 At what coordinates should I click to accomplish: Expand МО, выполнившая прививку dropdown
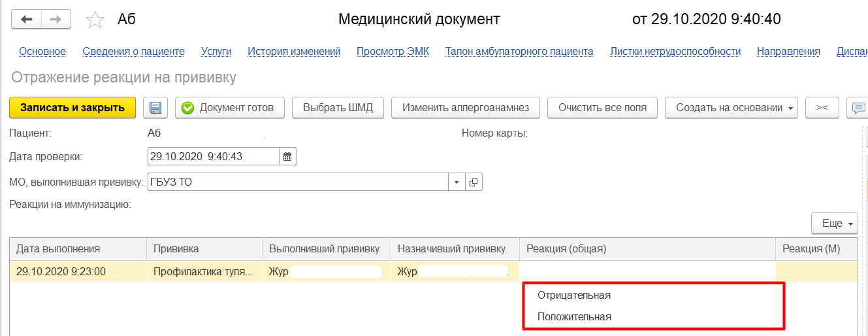[457, 182]
